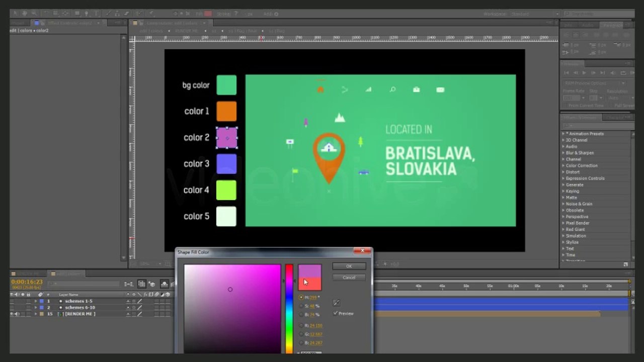644x362 pixels.
Task: Select the Zoom magnifier tool
Action: click(33, 14)
